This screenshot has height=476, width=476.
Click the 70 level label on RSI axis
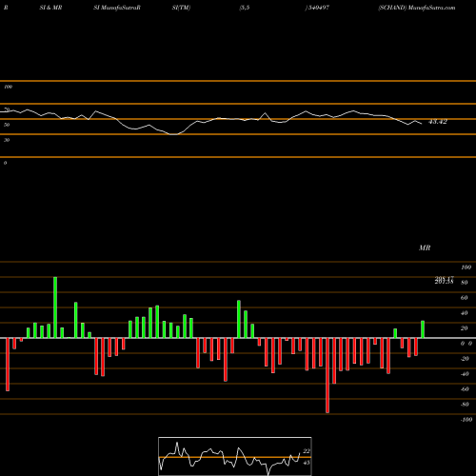[x=7, y=109]
